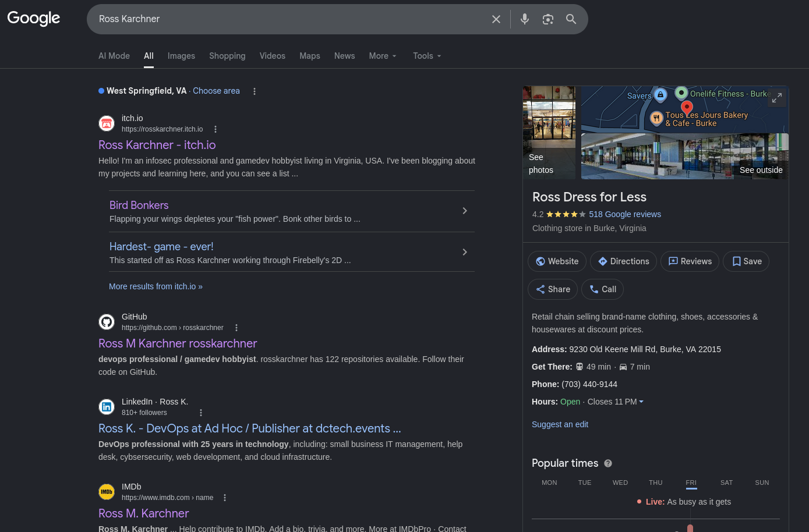809x532 pixels.
Task: Click the store phone number (703) 440-9144
Action: 589,384
